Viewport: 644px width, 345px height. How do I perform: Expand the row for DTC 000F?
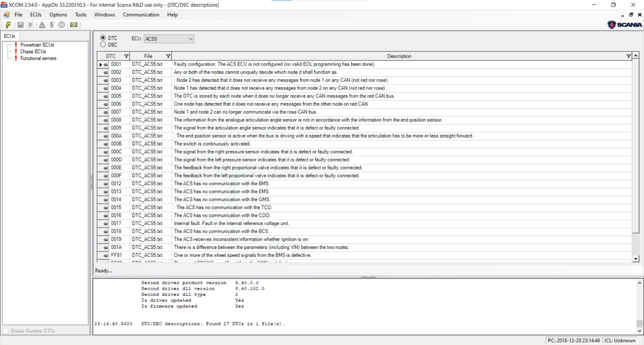(106, 176)
